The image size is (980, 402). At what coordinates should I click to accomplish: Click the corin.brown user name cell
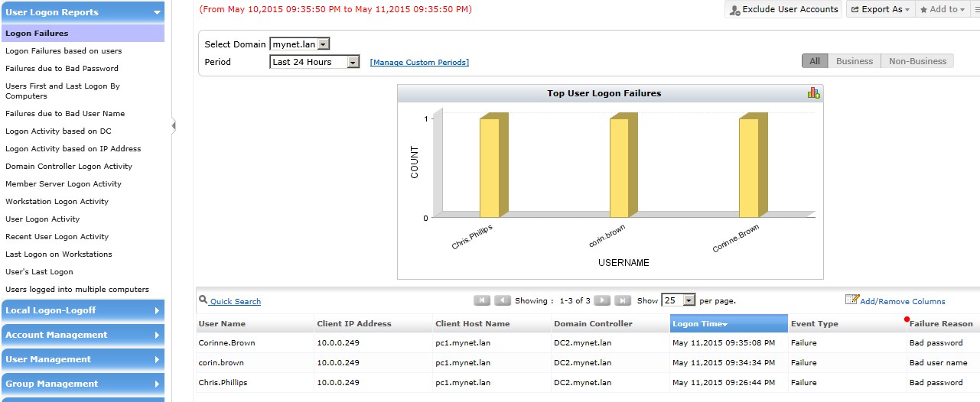point(222,362)
